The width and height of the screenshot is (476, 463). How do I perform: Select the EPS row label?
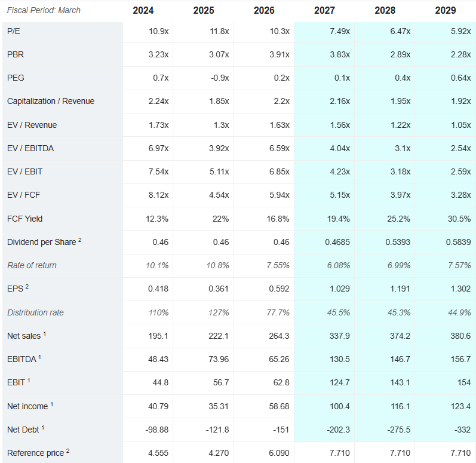click(18, 289)
